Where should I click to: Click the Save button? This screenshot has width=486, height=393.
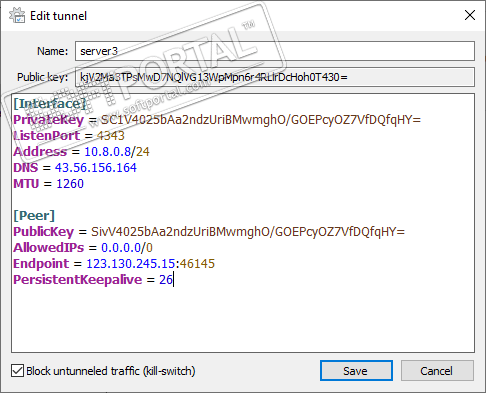click(356, 371)
